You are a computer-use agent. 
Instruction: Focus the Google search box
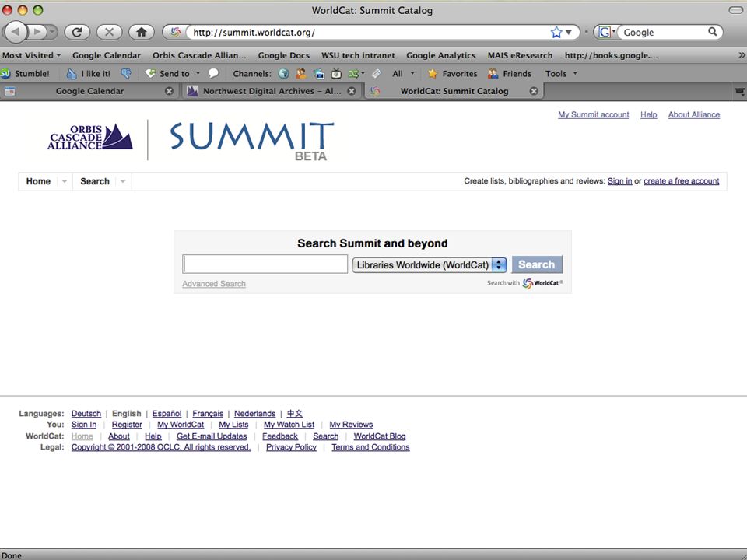tap(664, 33)
